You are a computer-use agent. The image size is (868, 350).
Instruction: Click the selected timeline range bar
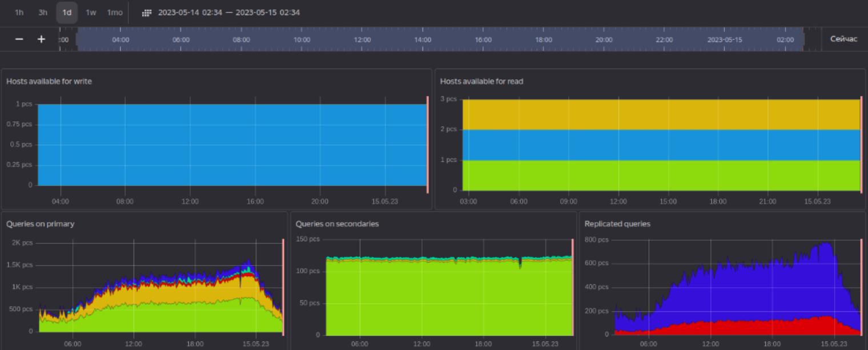pos(440,39)
